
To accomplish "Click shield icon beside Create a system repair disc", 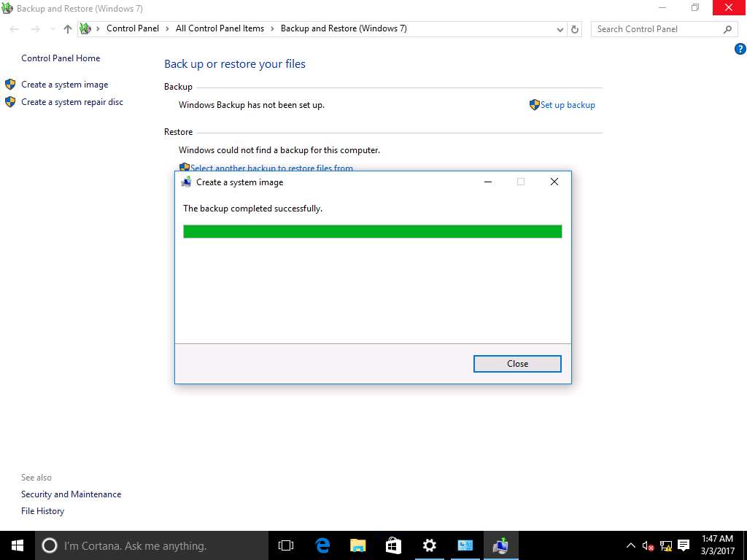I will [x=10, y=102].
